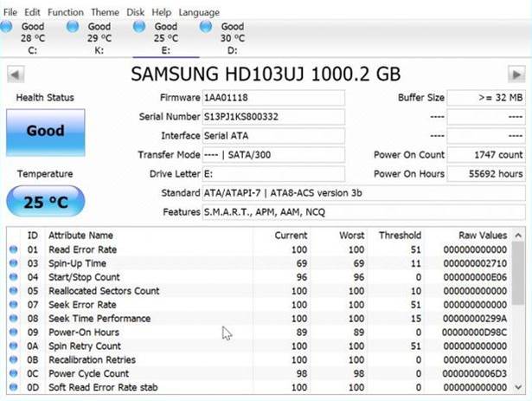Open the Theme menu

tap(105, 12)
